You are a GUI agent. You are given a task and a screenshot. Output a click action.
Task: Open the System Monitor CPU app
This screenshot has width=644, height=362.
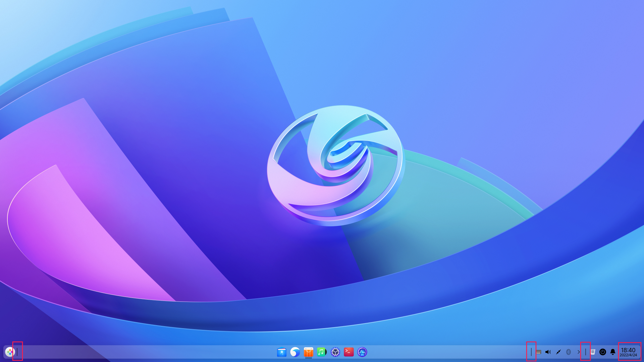click(363, 352)
